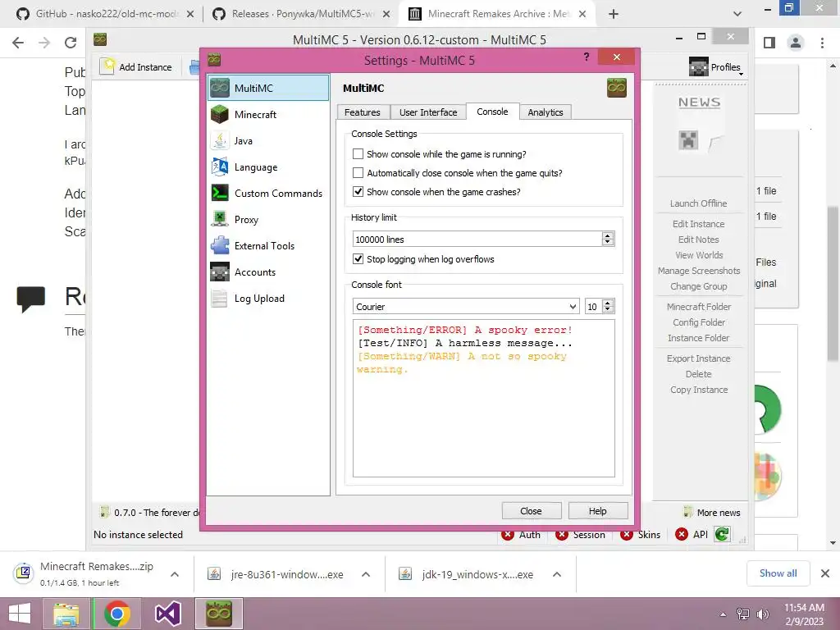Screen dimensions: 840x630
Task: Click the Profiles avatar icon
Action: coord(698,67)
